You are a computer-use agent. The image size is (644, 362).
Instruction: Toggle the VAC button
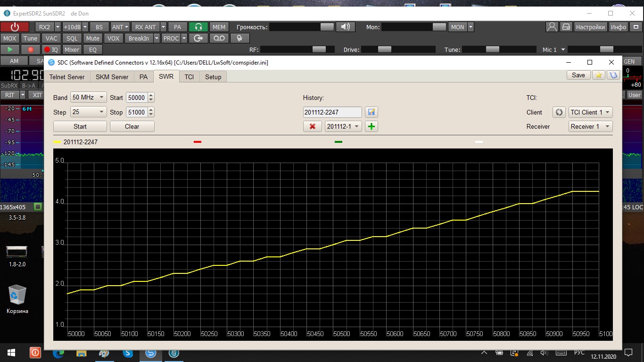[51, 38]
